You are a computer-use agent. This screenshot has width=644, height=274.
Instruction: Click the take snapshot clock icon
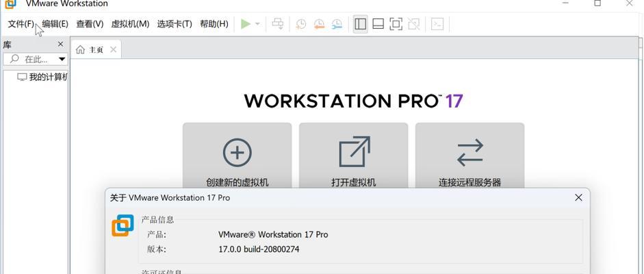(301, 24)
